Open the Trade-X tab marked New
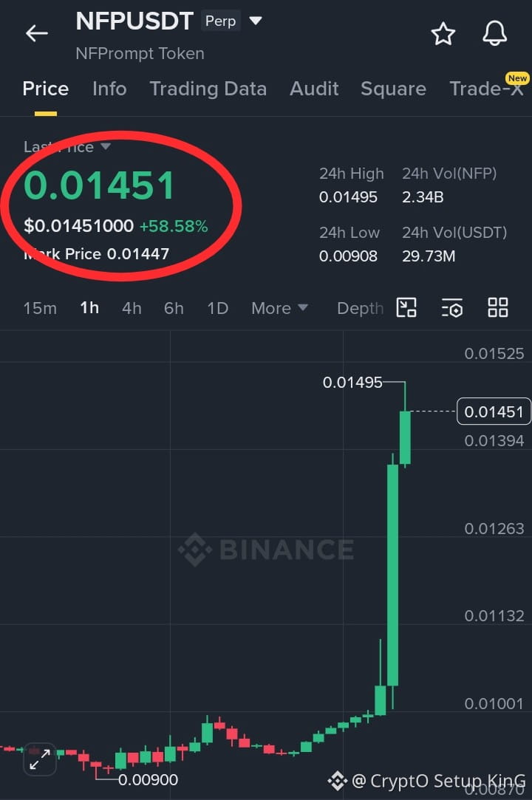 487,88
